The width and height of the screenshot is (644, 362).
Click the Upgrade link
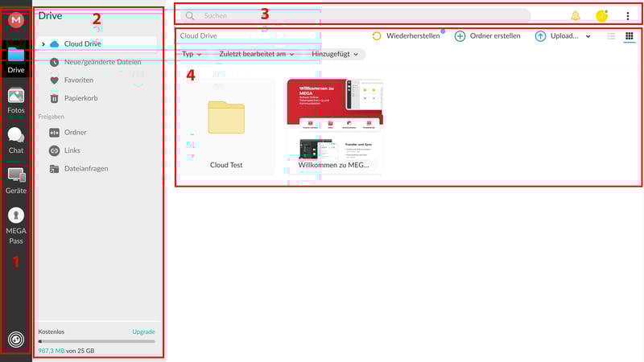[143, 331]
